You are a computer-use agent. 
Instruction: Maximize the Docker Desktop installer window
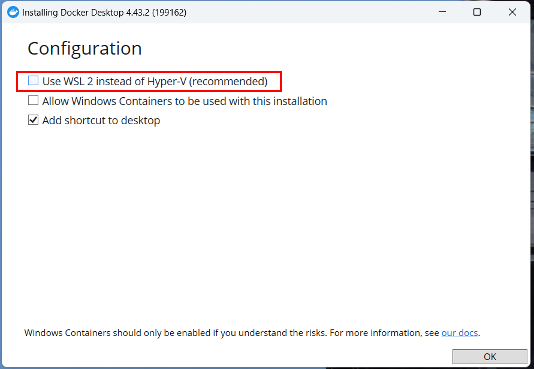pyautogui.click(x=477, y=12)
